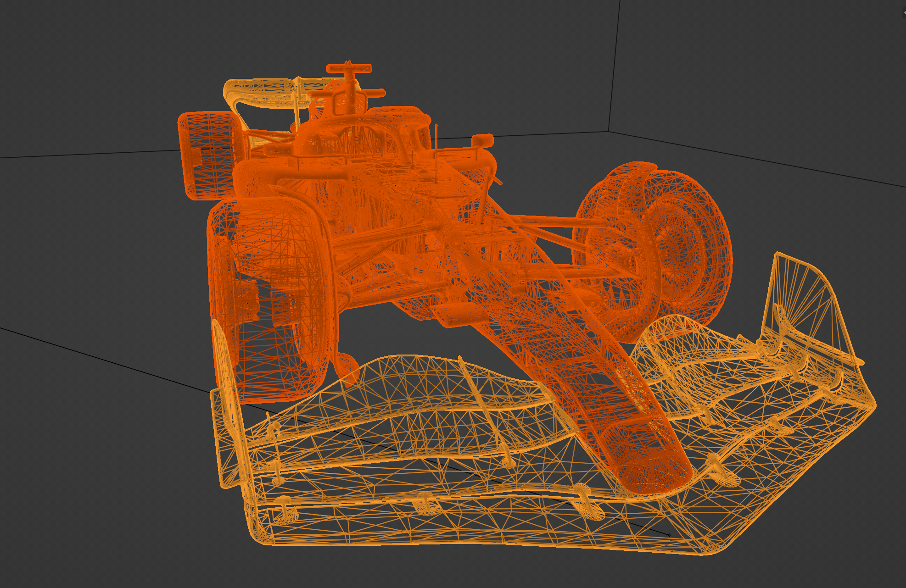Expand the collapsed sidebar arrow at top right

(x=904, y=12)
